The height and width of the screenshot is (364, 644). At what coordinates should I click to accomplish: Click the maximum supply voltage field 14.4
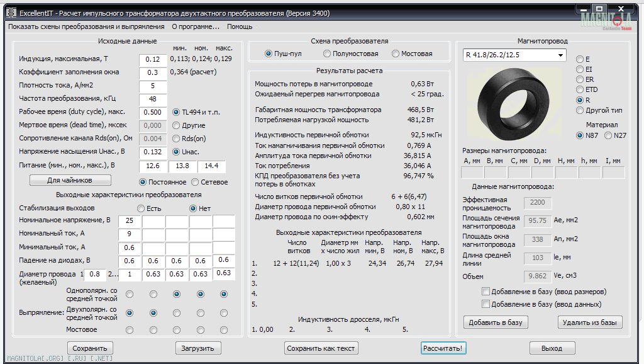click(x=211, y=166)
